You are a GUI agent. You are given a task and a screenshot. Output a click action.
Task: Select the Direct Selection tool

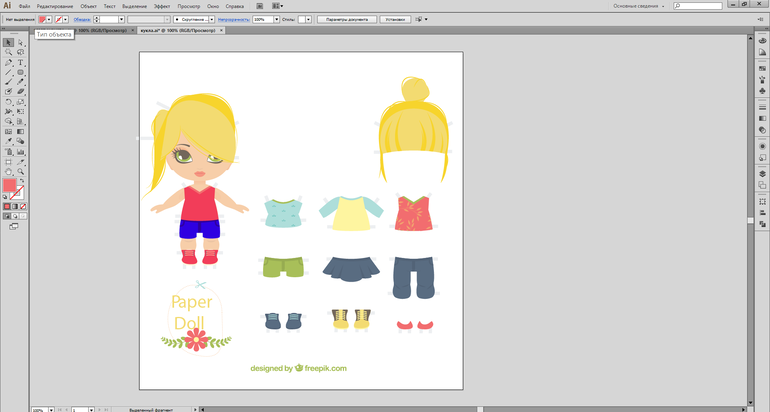click(20, 43)
